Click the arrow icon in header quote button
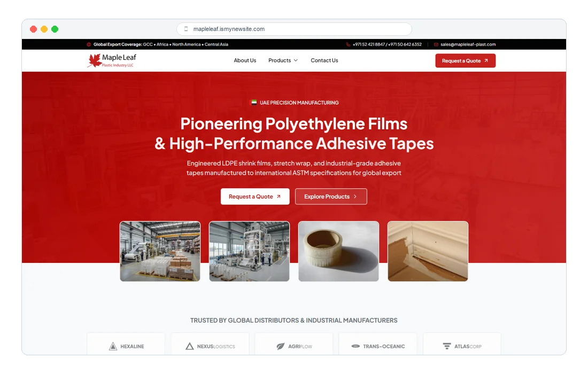 click(x=486, y=61)
